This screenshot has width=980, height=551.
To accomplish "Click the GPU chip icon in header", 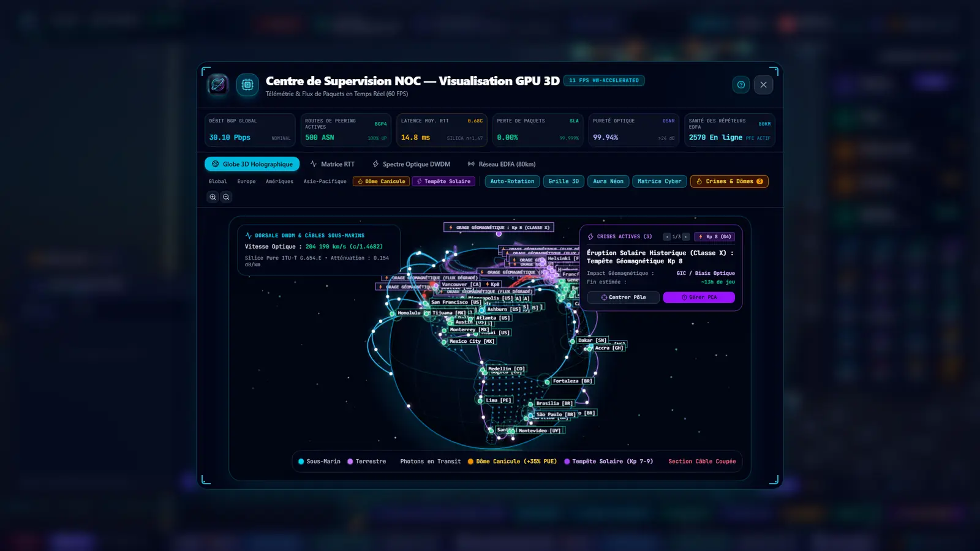I will coord(247,84).
